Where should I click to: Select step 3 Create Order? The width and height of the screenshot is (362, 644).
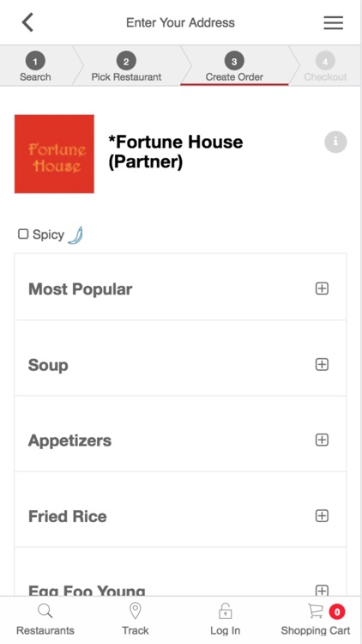[x=234, y=66]
